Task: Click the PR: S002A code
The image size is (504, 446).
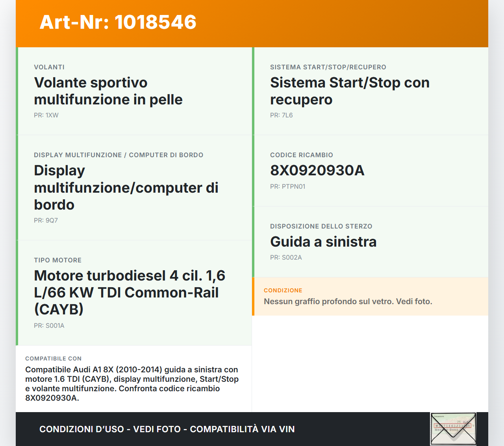Action: tap(285, 257)
